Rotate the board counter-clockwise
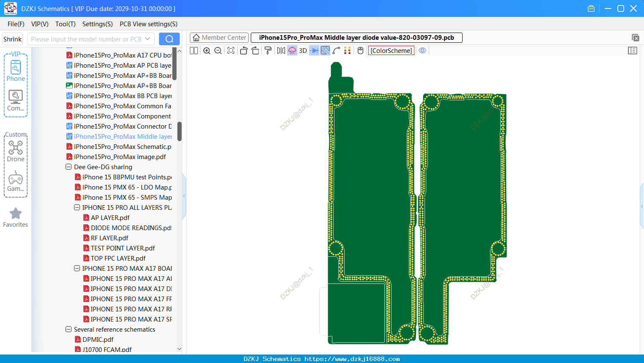Image resolution: width=644 pixels, height=363 pixels. [244, 51]
